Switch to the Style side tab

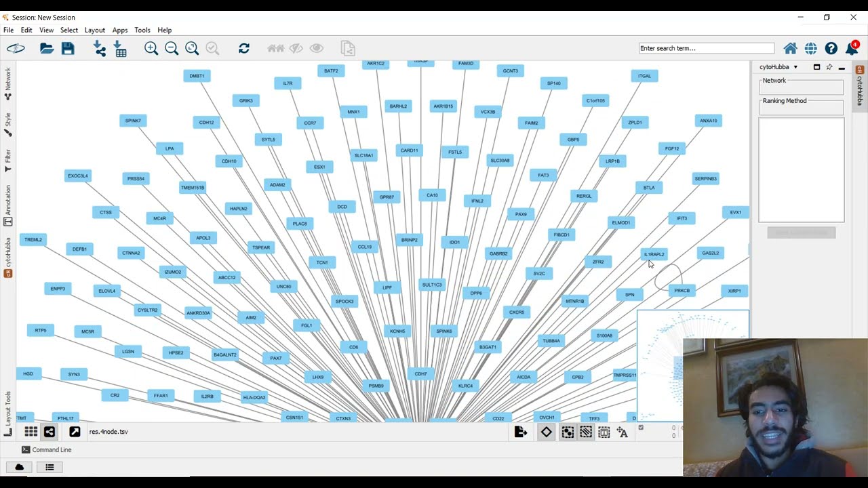pos(7,124)
